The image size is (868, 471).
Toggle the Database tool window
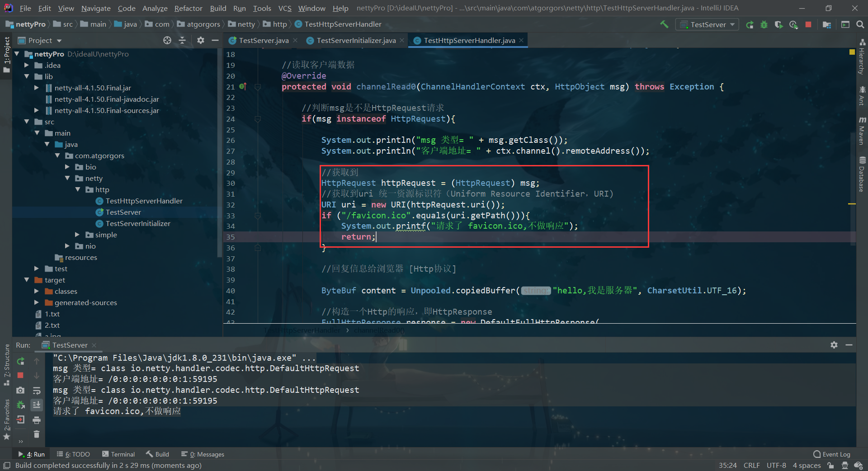click(x=862, y=174)
